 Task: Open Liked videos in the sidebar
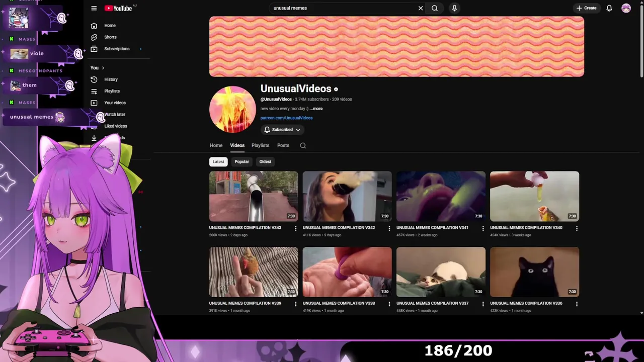pos(116,126)
